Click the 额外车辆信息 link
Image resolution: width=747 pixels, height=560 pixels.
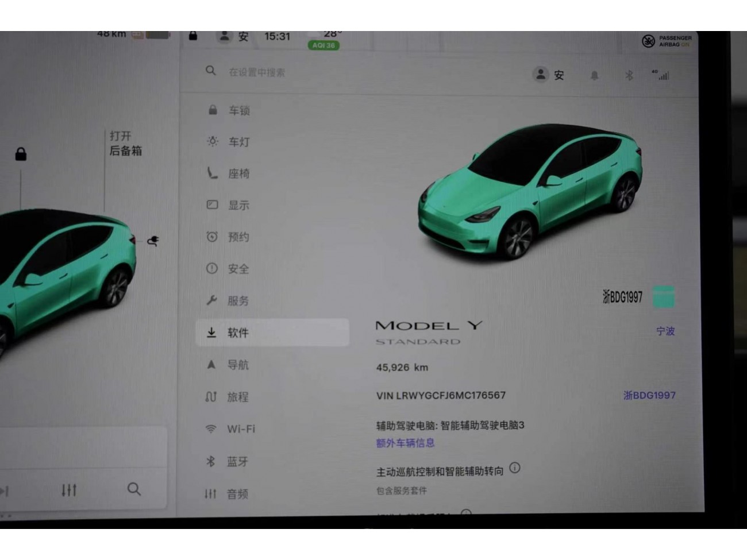(x=405, y=443)
